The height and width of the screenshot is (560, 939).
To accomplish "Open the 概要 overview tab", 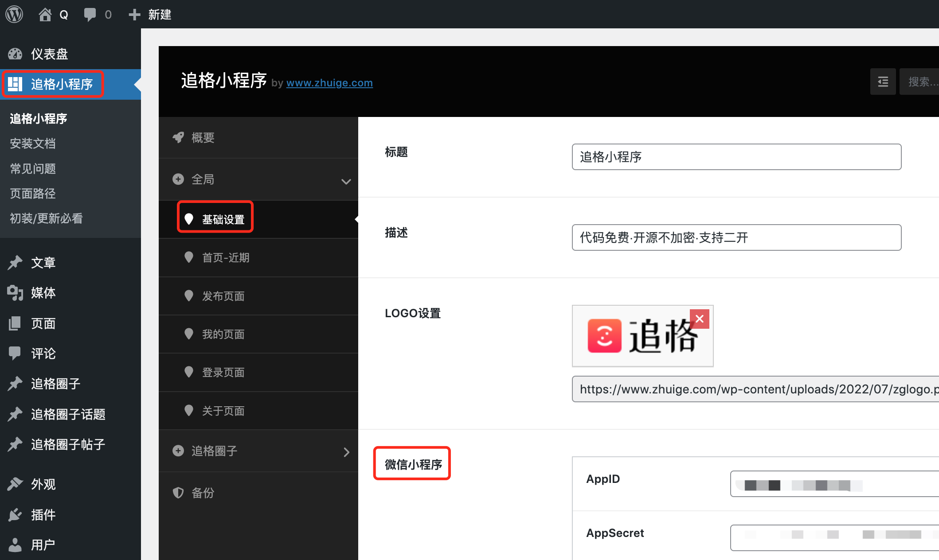I will pos(258,138).
